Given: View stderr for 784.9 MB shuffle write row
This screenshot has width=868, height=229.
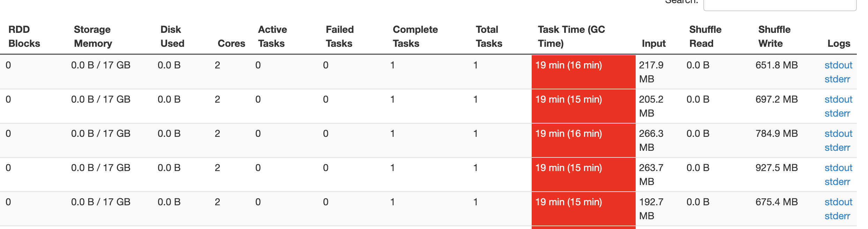Looking at the screenshot, I should coord(837,148).
